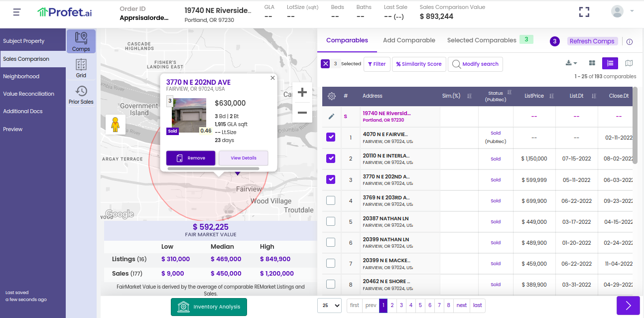The image size is (644, 318).
Task: Go to page 3 of comparables
Action: point(401,305)
